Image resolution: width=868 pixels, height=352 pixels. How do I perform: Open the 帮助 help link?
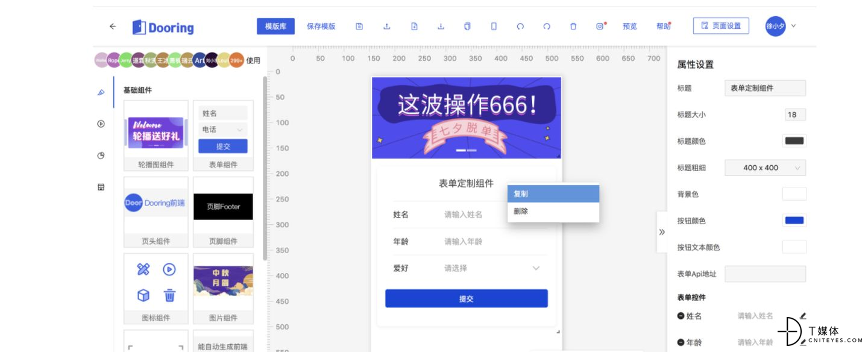coord(663,27)
